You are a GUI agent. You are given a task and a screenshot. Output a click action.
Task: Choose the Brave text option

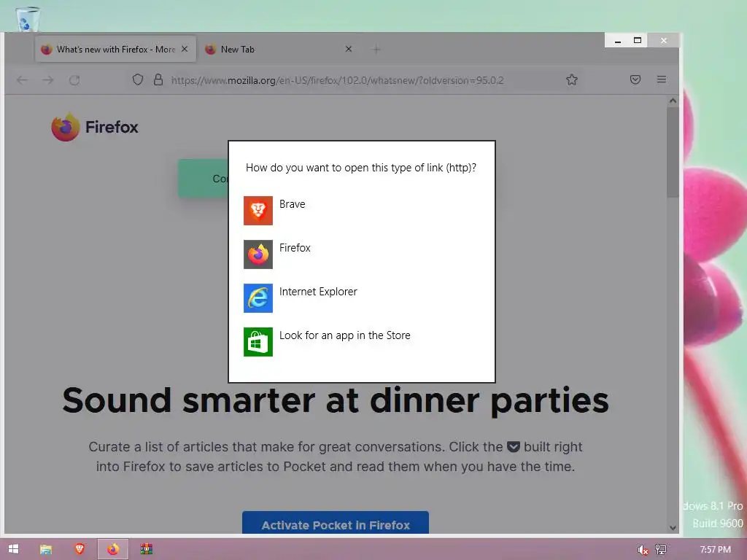(292, 204)
